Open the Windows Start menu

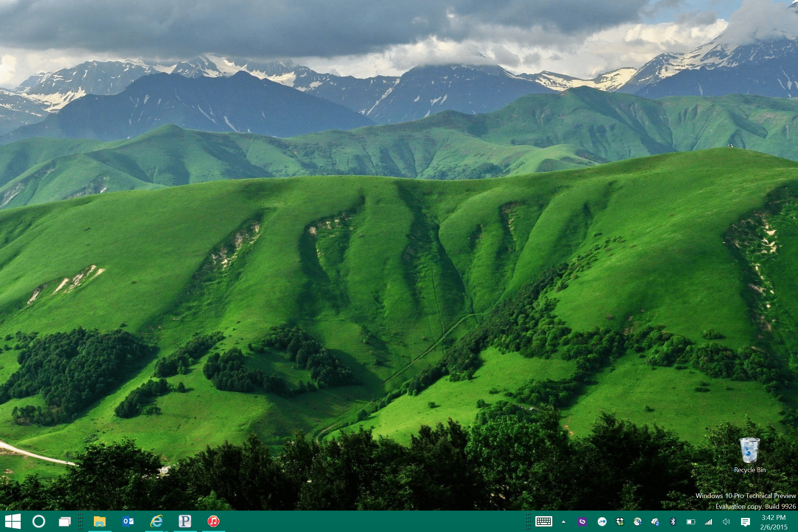click(x=13, y=521)
